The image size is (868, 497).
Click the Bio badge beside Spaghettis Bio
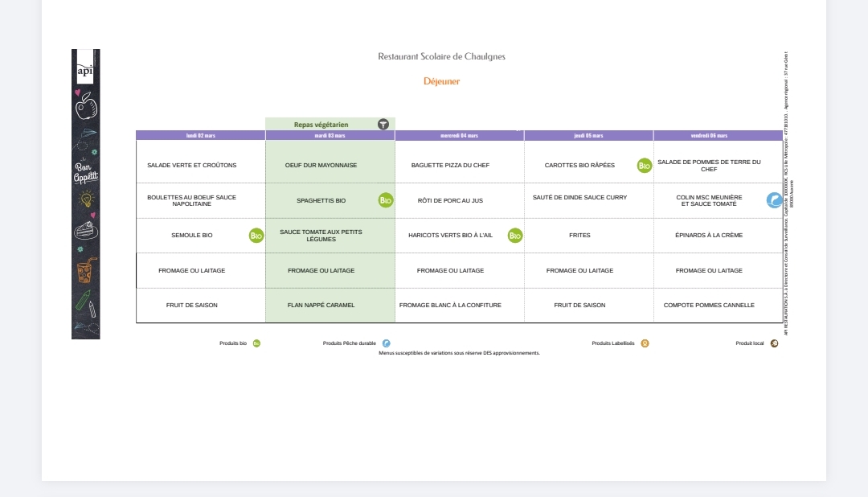(x=386, y=200)
